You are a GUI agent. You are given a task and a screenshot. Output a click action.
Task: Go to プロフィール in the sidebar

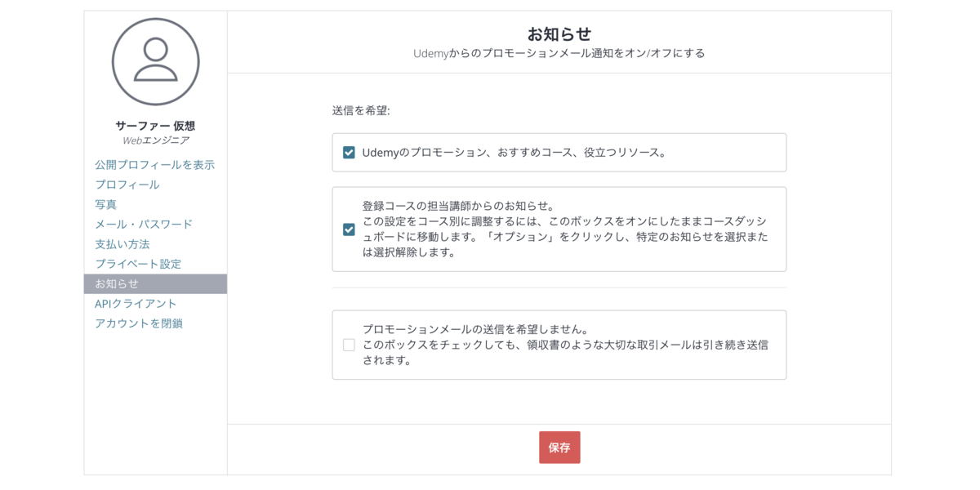[127, 185]
